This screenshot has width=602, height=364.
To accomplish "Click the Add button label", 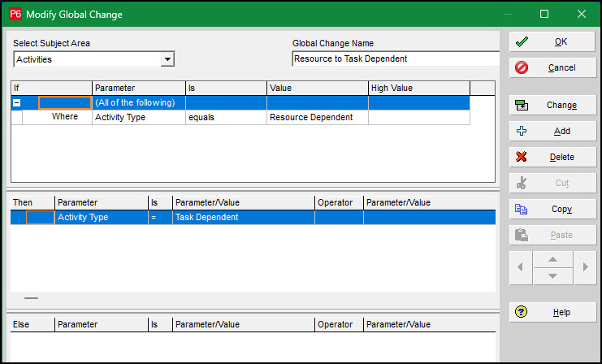I will click(561, 132).
